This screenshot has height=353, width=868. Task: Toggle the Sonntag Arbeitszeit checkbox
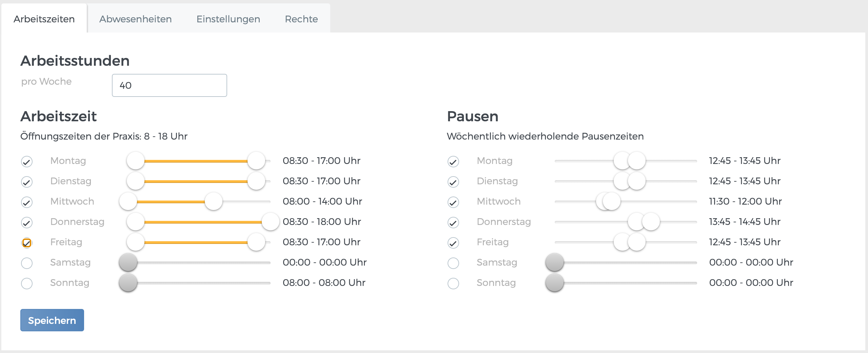tap(27, 283)
